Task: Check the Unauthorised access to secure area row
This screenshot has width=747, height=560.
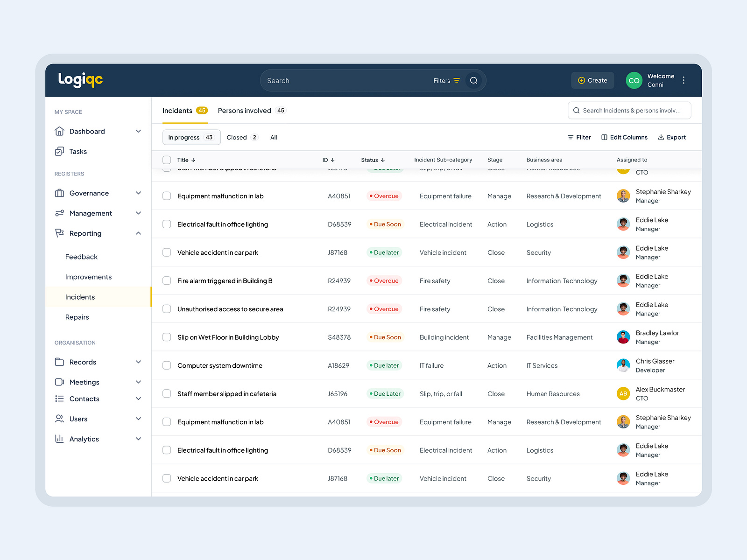Action: [167, 309]
